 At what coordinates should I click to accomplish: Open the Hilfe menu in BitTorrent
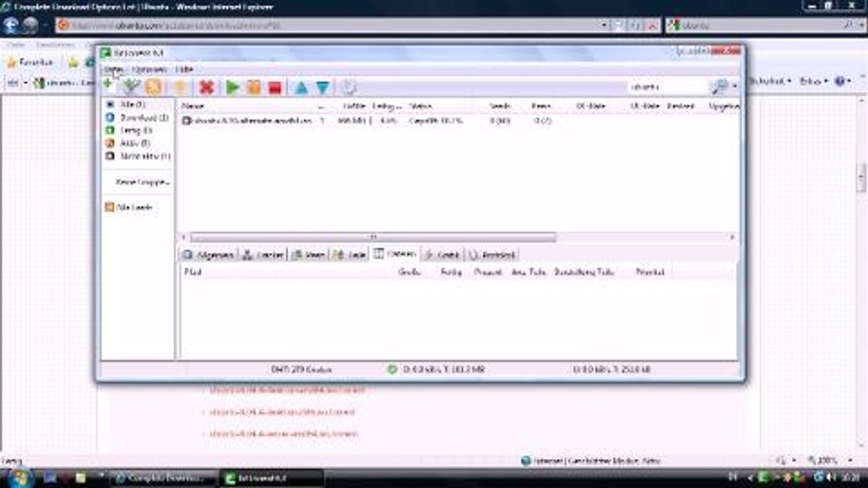coord(184,69)
